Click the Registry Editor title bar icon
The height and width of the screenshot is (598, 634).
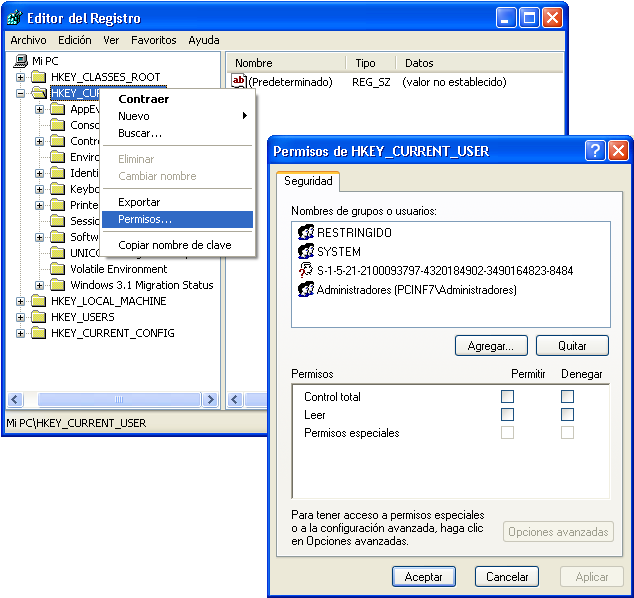(x=15, y=18)
